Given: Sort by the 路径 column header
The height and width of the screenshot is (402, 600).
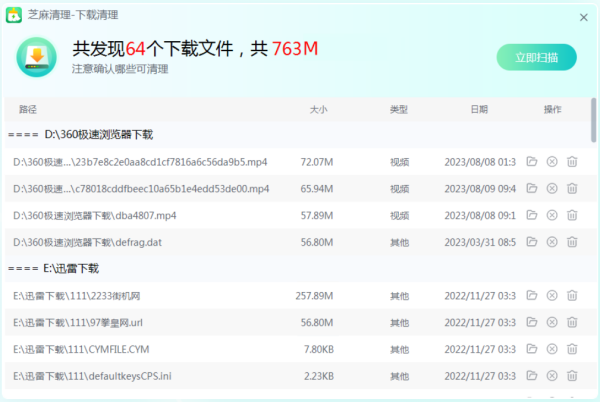Looking at the screenshot, I should pos(28,110).
